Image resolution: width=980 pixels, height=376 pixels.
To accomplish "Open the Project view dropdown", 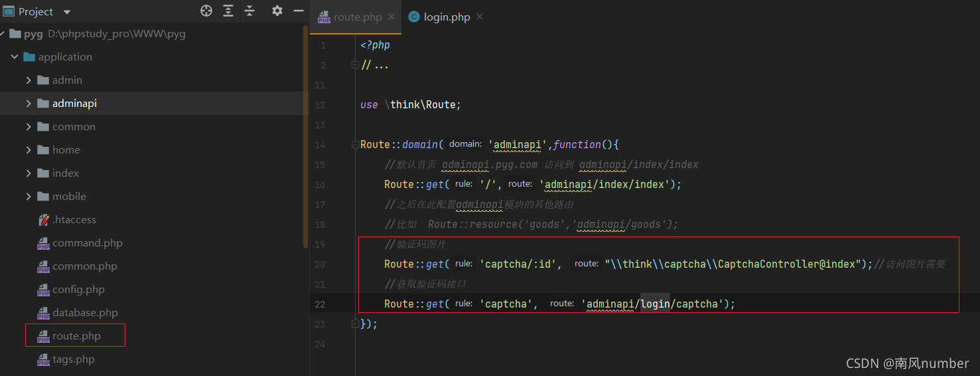I will [67, 12].
